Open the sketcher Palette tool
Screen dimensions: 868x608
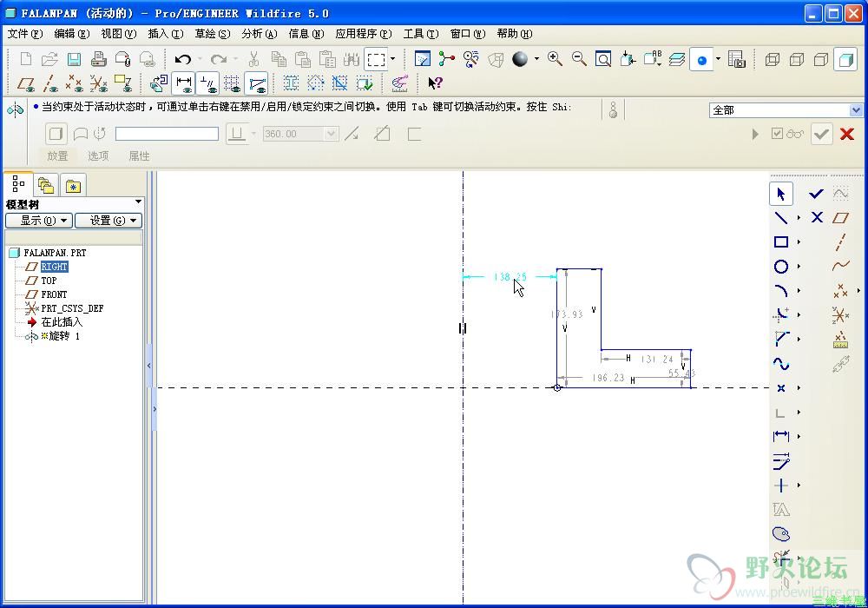780,534
